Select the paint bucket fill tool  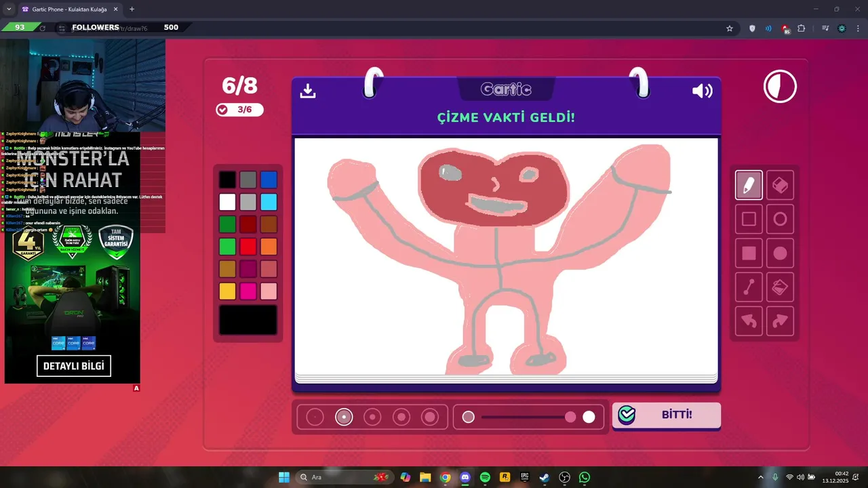point(780,287)
